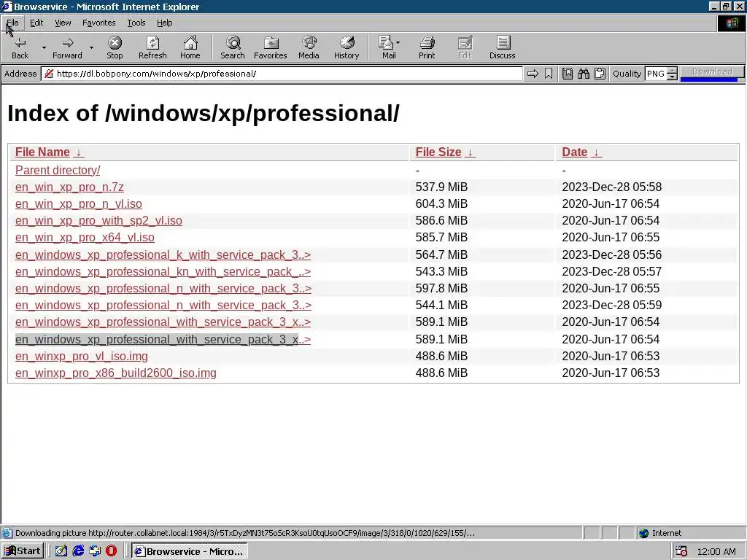Open the en_win_xp_pro_x64_vl.iso link
This screenshot has height=560, width=747.
[x=85, y=237]
